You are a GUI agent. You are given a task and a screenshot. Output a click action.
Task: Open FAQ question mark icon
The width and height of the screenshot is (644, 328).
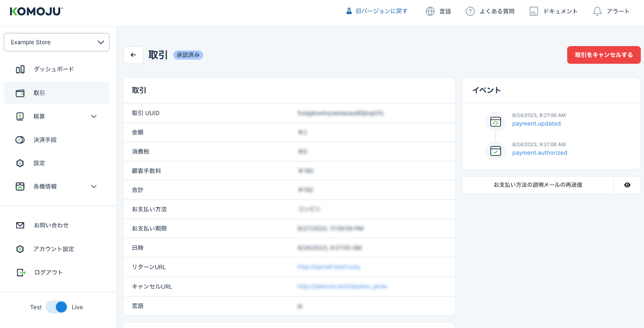pos(470,11)
